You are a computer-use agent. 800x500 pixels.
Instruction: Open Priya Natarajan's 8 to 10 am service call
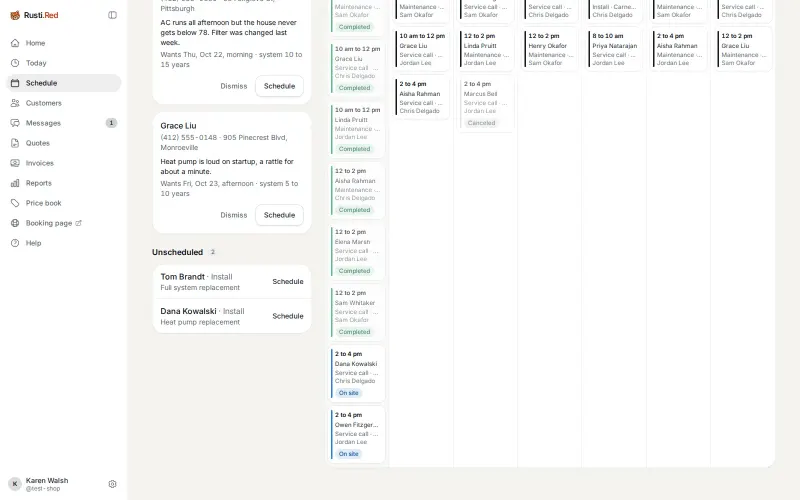click(615, 49)
